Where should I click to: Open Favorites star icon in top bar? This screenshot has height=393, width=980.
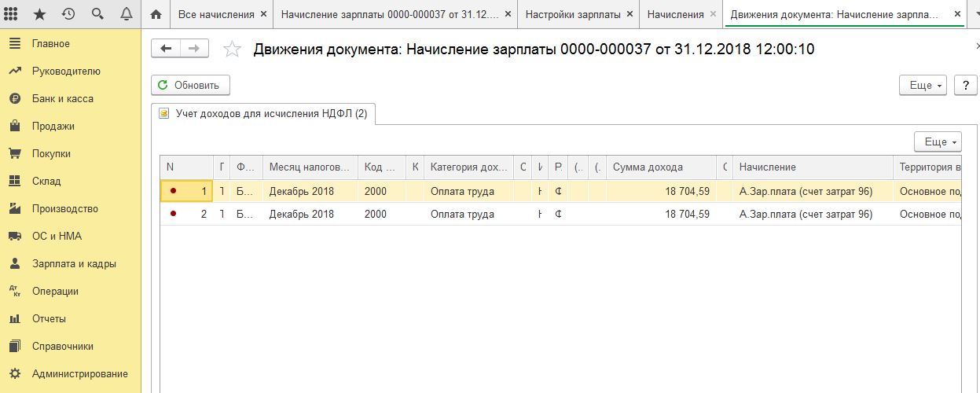(x=40, y=14)
